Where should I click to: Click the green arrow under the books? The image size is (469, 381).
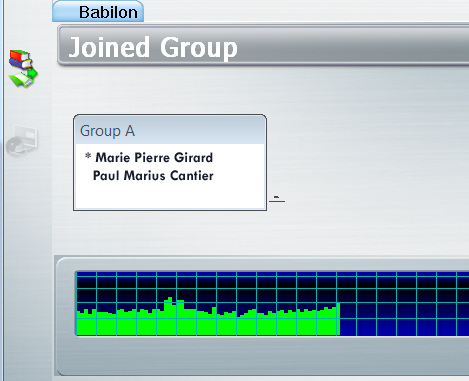tap(23, 79)
